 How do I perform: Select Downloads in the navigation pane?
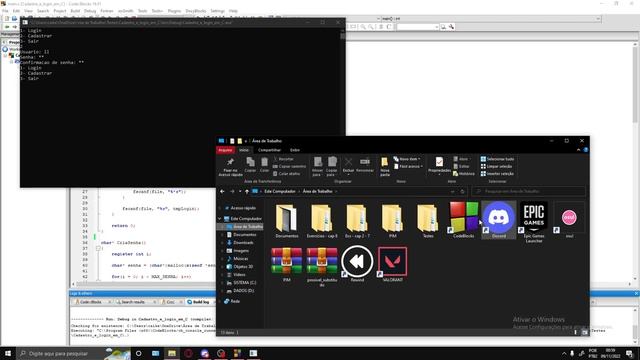[243, 243]
